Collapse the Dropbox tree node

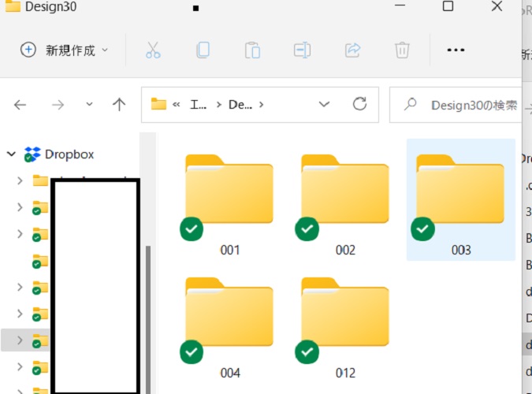tap(11, 154)
